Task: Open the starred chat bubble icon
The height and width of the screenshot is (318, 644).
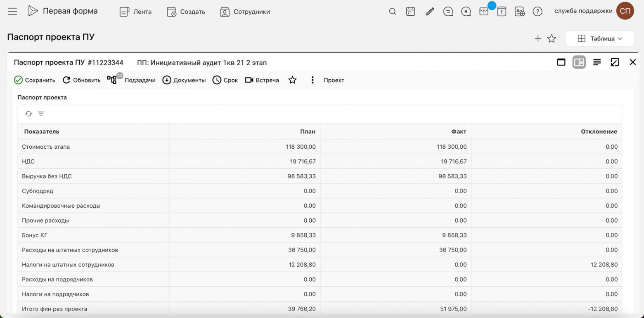Action: 466,12
